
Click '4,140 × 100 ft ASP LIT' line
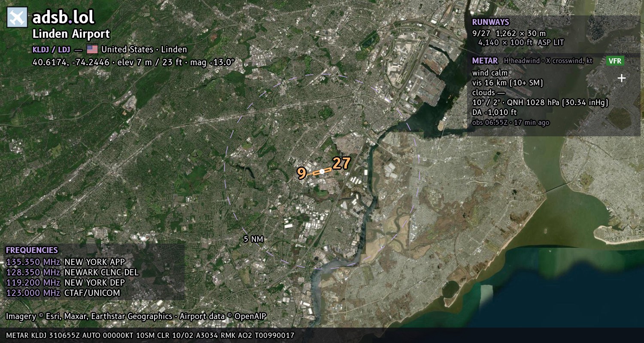click(521, 42)
